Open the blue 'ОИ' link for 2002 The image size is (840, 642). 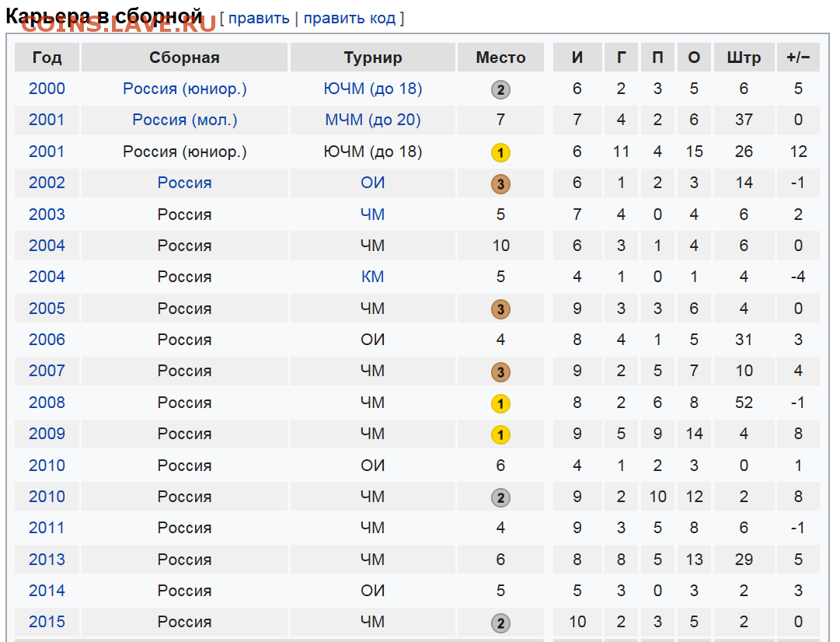click(x=373, y=183)
